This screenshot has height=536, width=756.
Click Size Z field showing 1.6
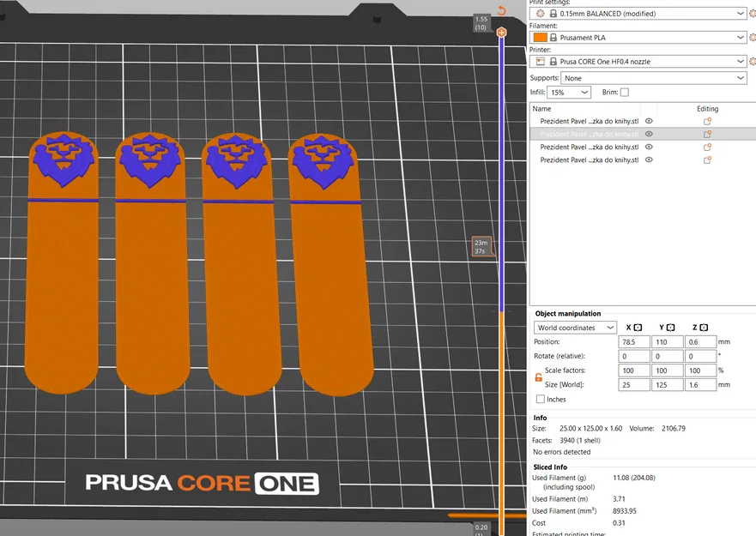point(700,385)
